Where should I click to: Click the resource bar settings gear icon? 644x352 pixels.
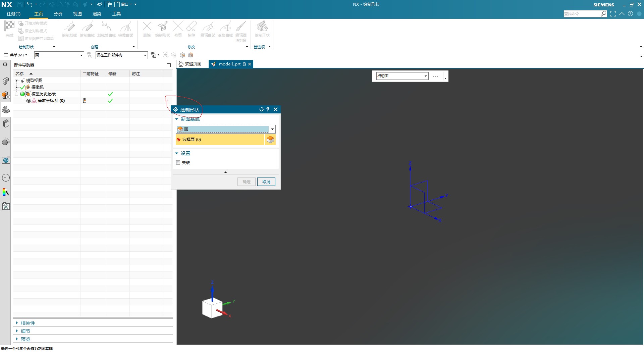(5, 64)
